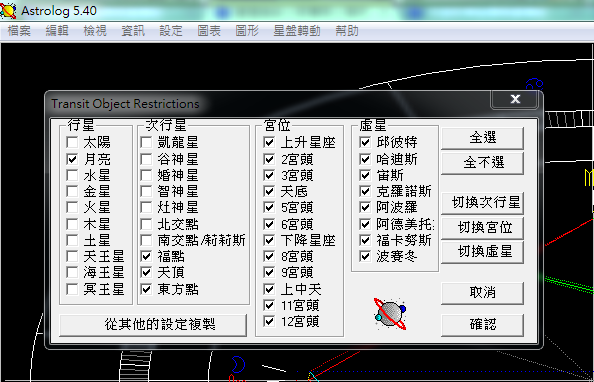Open the 編輯 menu

click(57, 31)
